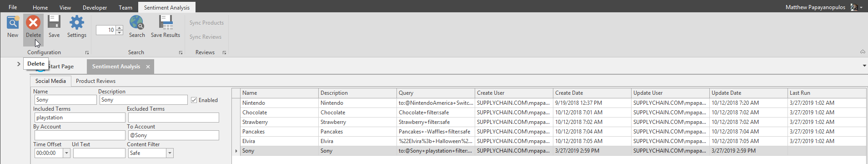Switch to the Developer ribbon tab

[95, 7]
